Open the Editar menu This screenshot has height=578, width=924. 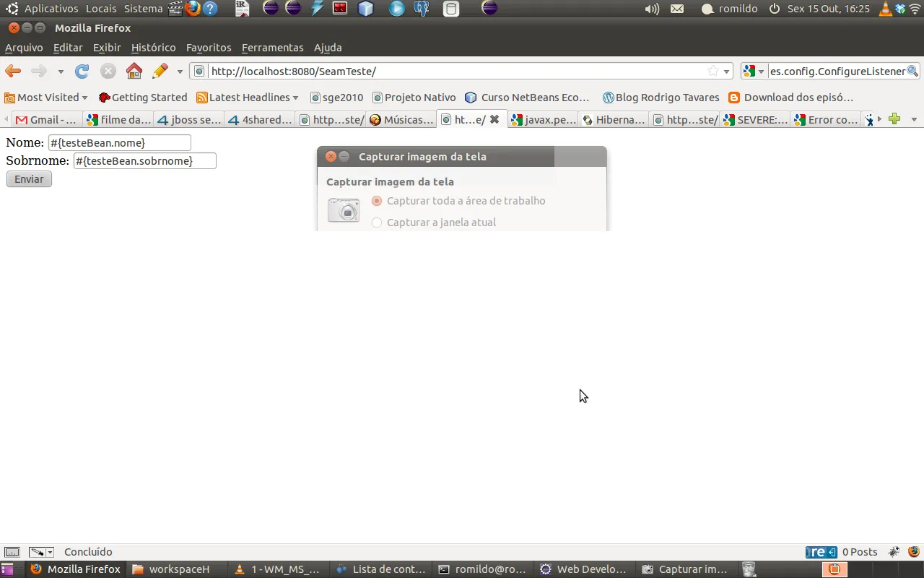click(68, 48)
